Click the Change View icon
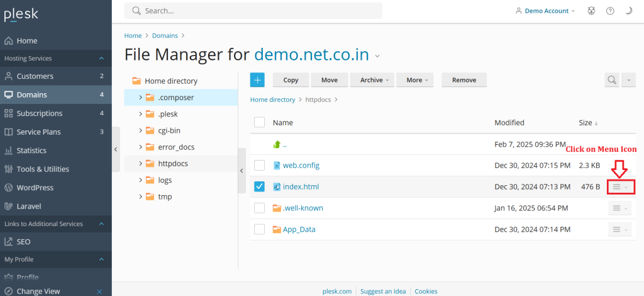This screenshot has width=644, height=296. coord(9,291)
